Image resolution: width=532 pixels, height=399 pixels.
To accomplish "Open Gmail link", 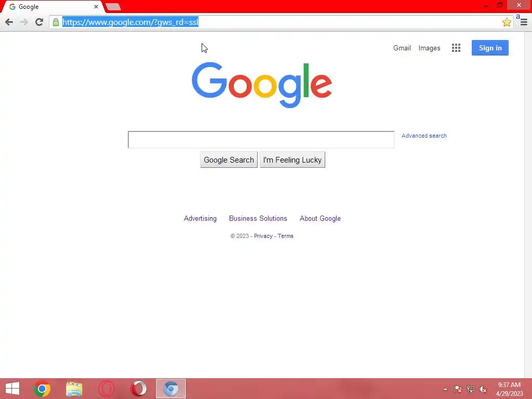I will [x=402, y=48].
